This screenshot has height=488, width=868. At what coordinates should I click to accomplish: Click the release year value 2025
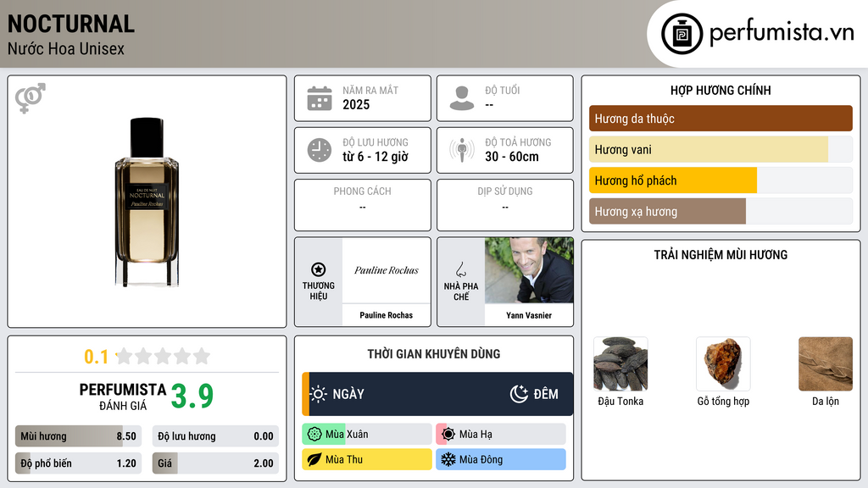(x=356, y=104)
